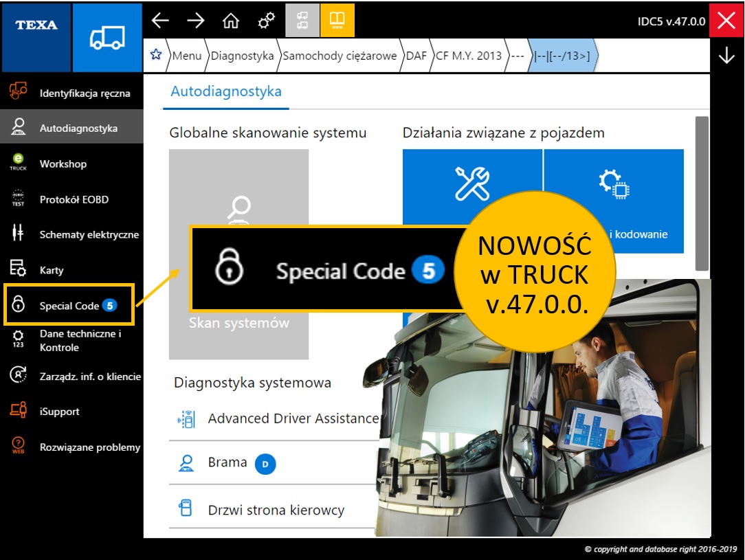745x560 pixels.
Task: Start Skan systemów grey tile
Action: pos(239,254)
